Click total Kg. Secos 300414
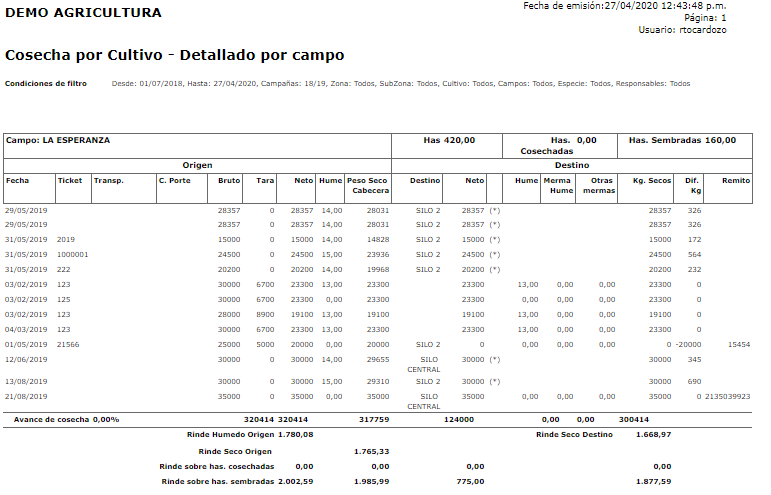Screen dimensions: 771x495 634,420
